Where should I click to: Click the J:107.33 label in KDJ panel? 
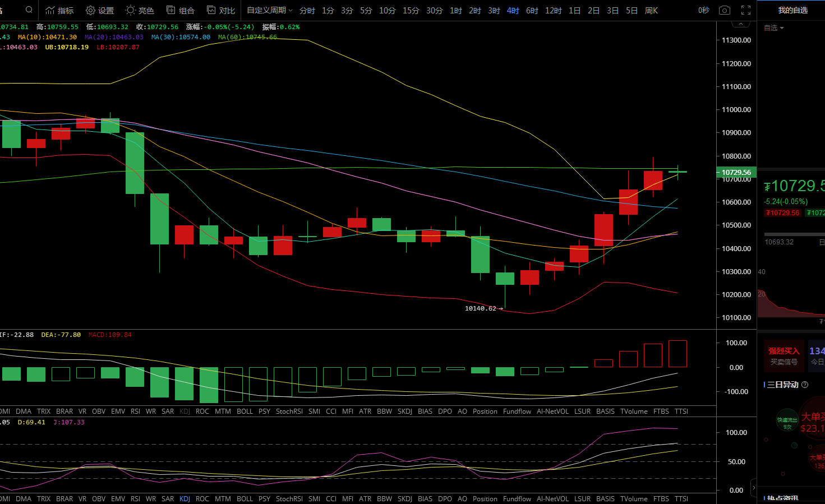[68, 422]
